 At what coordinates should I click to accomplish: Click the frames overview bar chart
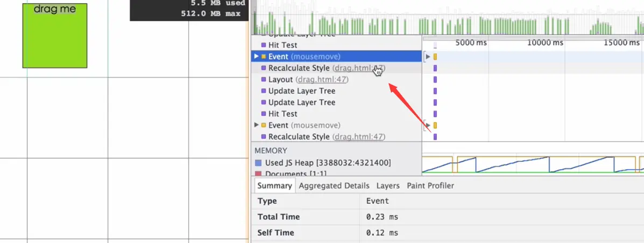coord(448,17)
